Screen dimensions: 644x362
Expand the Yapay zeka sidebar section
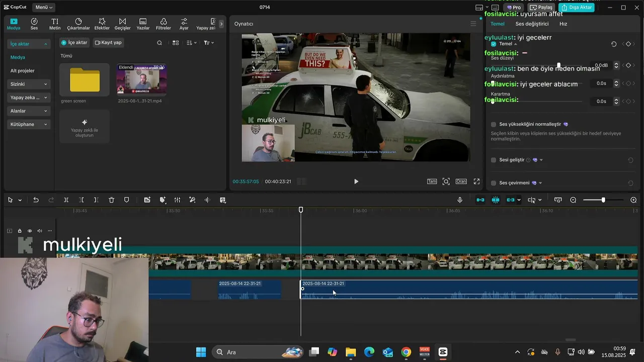coord(29,98)
